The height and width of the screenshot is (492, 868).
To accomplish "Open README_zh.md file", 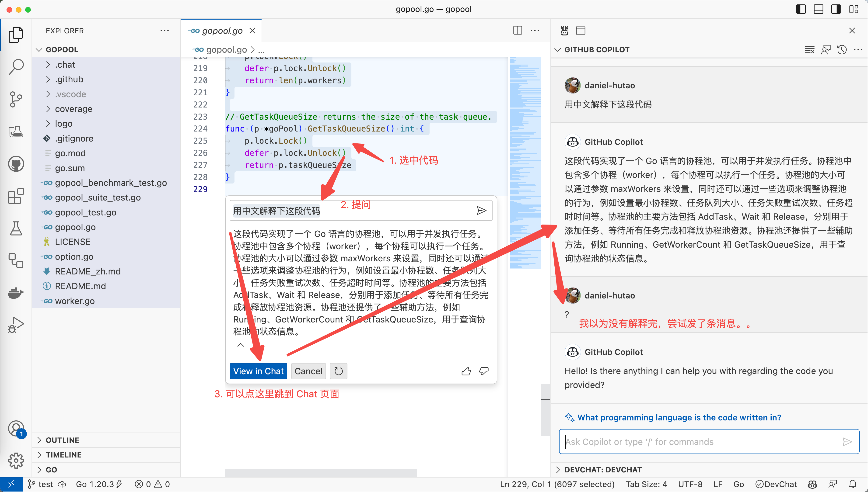I will 106,271.
